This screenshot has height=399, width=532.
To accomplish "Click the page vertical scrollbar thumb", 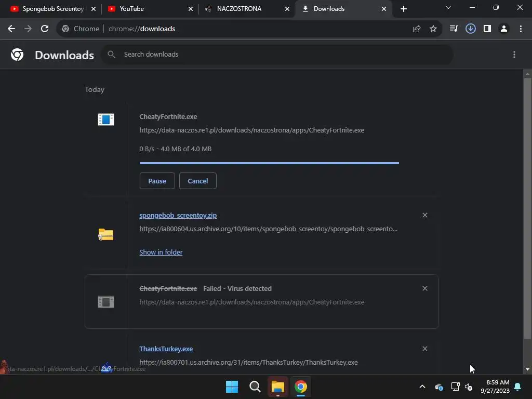I will pos(527,208).
